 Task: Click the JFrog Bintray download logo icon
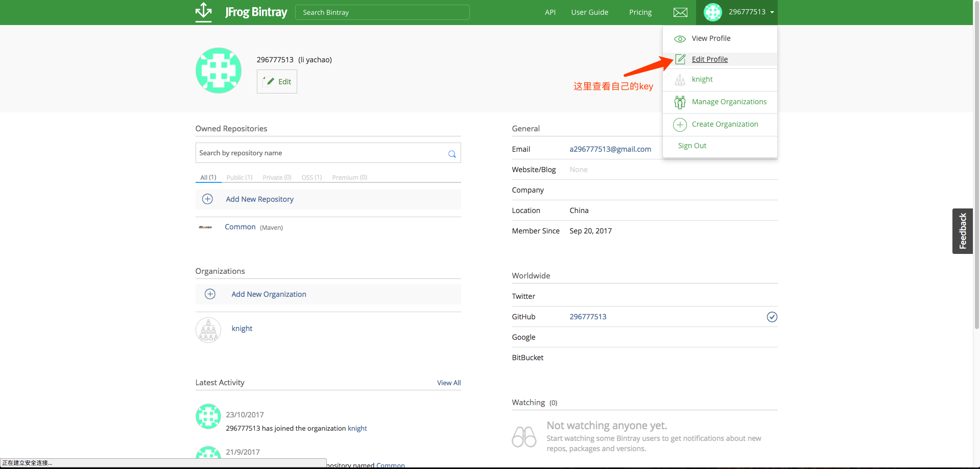[204, 12]
